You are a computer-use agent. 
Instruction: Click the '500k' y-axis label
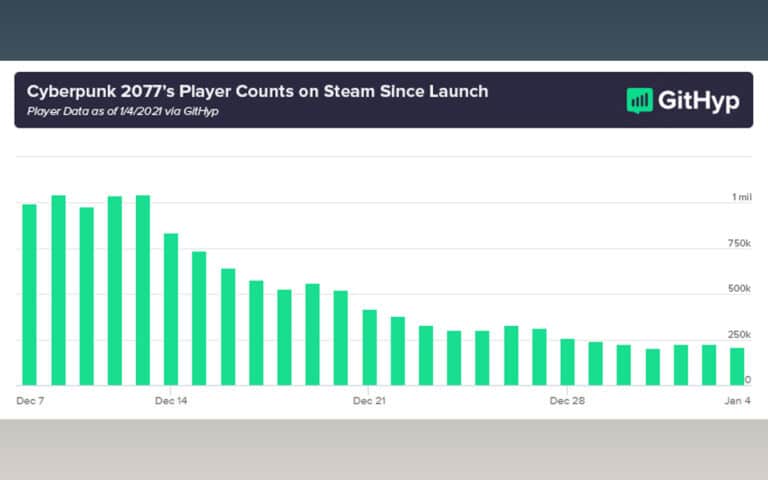click(x=739, y=289)
